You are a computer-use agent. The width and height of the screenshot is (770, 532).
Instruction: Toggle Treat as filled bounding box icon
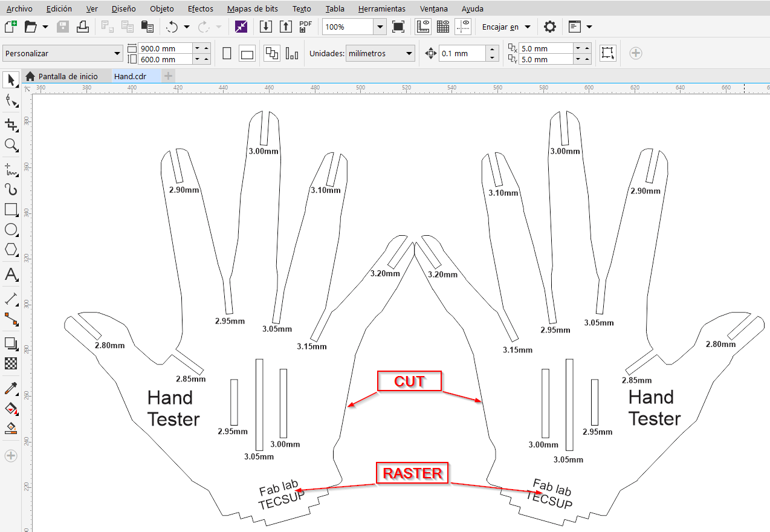607,53
